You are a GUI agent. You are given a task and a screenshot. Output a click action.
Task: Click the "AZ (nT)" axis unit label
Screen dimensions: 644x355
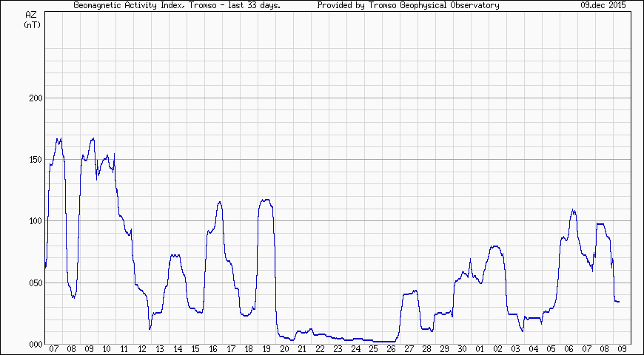(32, 19)
